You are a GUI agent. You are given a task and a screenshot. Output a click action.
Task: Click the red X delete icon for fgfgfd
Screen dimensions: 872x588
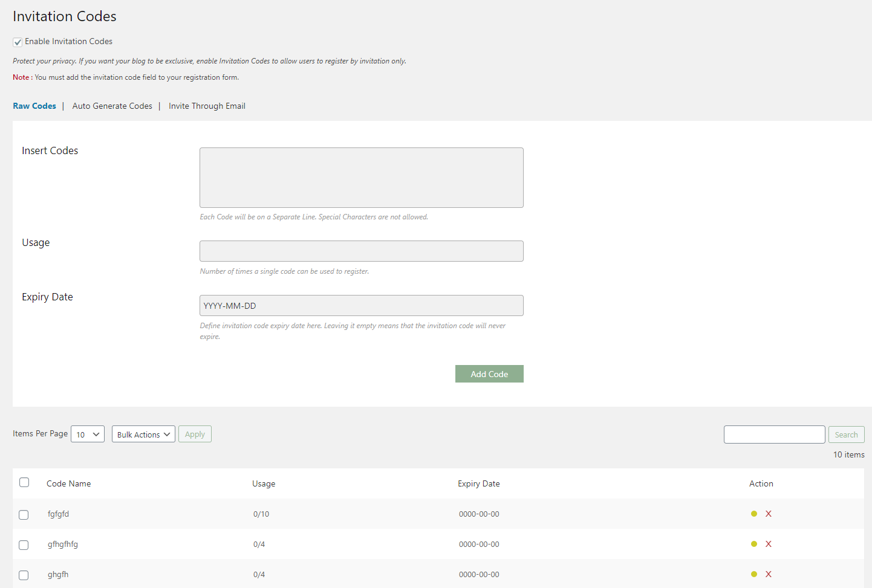click(x=769, y=514)
